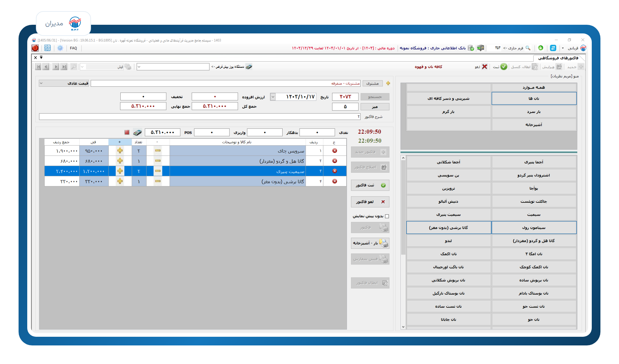The image size is (619, 364).
Task: Click the database icon beside بانک اطلاعاتی
Action: pos(471,48)
